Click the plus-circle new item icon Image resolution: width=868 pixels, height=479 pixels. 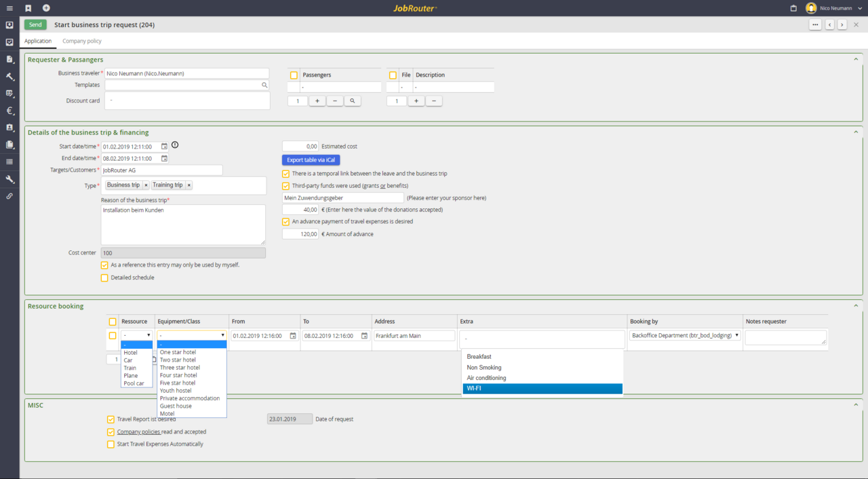point(46,8)
